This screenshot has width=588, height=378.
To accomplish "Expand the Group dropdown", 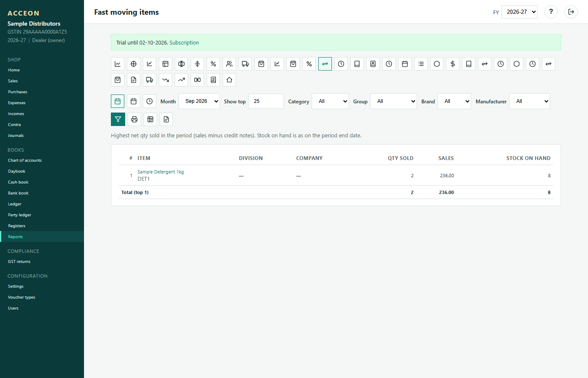I will 394,101.
